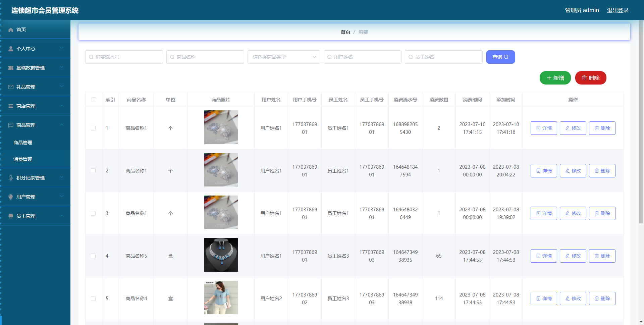Screen dimensions: 644x325
Task: Expand 礼品管理 menu chevron
Action: coord(62,87)
